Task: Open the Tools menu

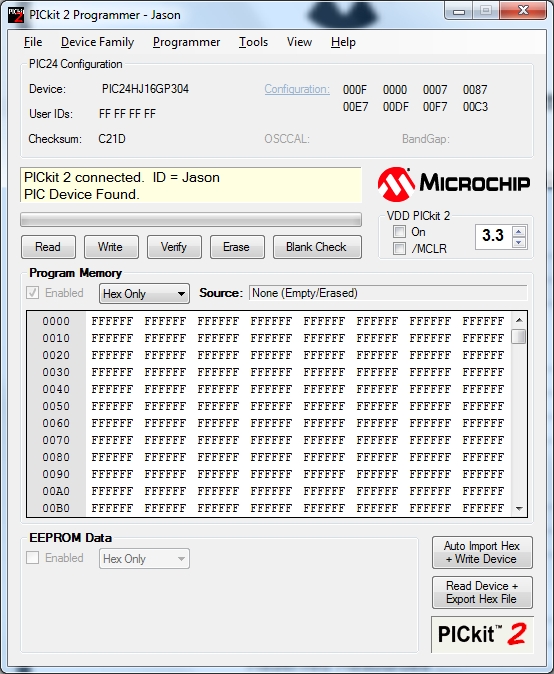Action: (x=254, y=42)
